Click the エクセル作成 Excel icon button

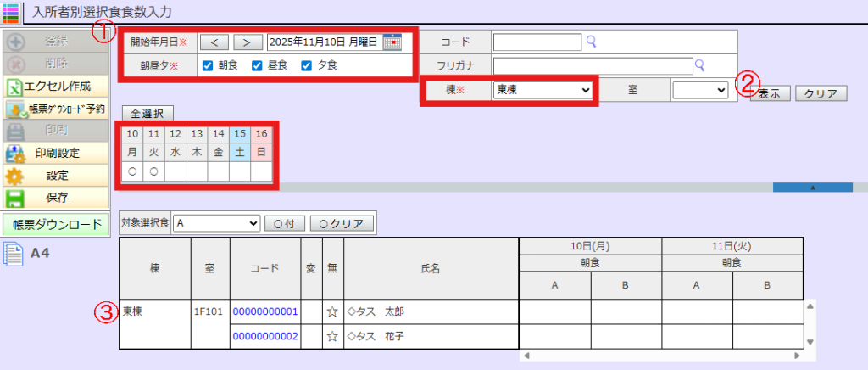tap(56, 87)
